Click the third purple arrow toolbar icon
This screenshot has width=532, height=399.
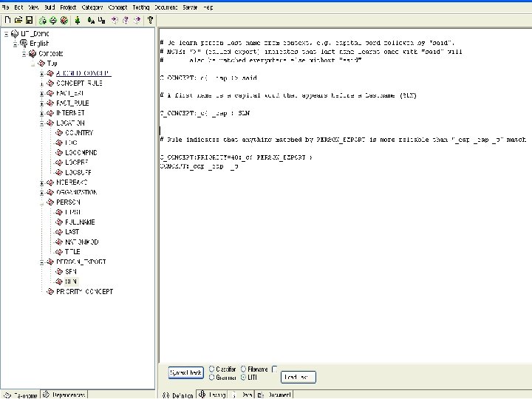point(137,21)
